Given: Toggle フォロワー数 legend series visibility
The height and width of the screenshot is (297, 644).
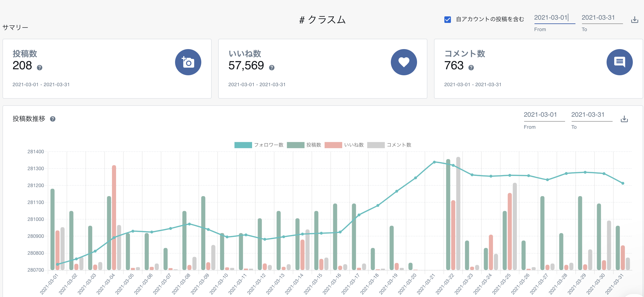Looking at the screenshot, I should 243,145.
